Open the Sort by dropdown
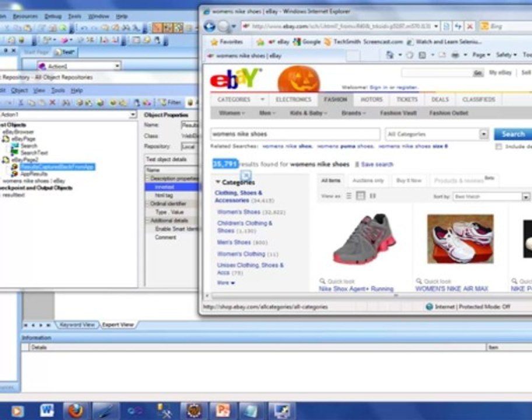532x420 pixels. [x=491, y=197]
